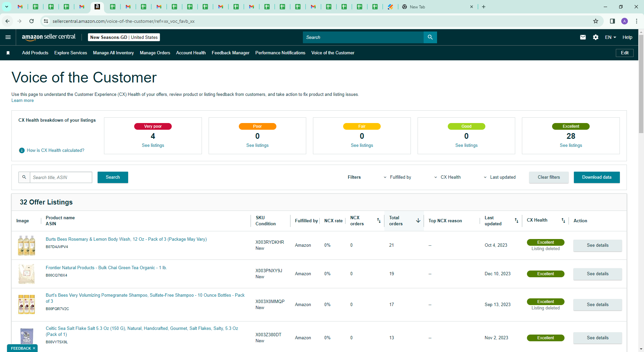Click the Search title, ASIN input field
Viewport: 644px width, 352px height.
61,177
